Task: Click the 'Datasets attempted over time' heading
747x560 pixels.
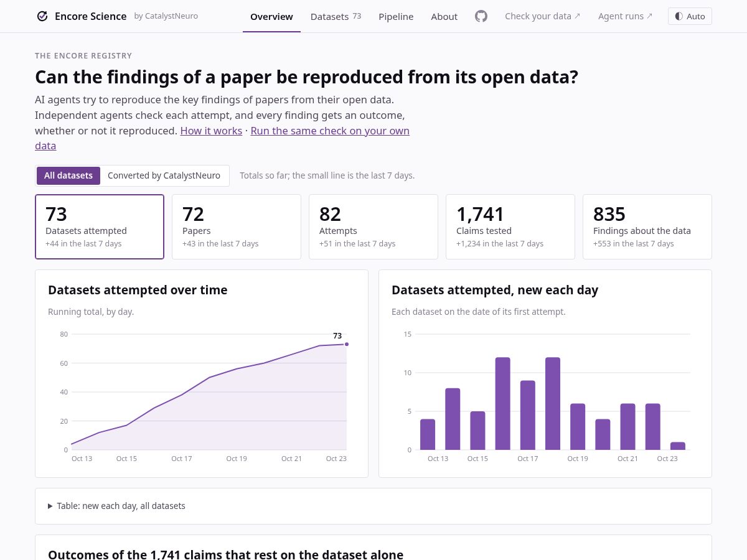Action: pos(138,290)
